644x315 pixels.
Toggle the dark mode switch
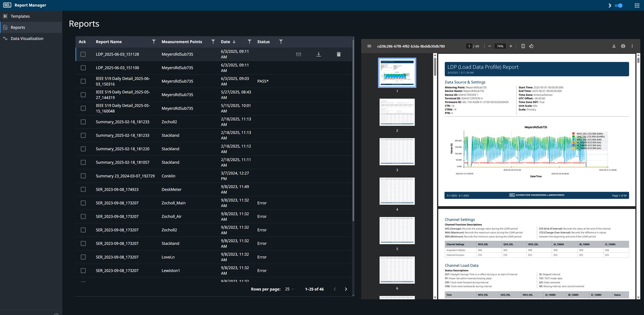tap(619, 5)
